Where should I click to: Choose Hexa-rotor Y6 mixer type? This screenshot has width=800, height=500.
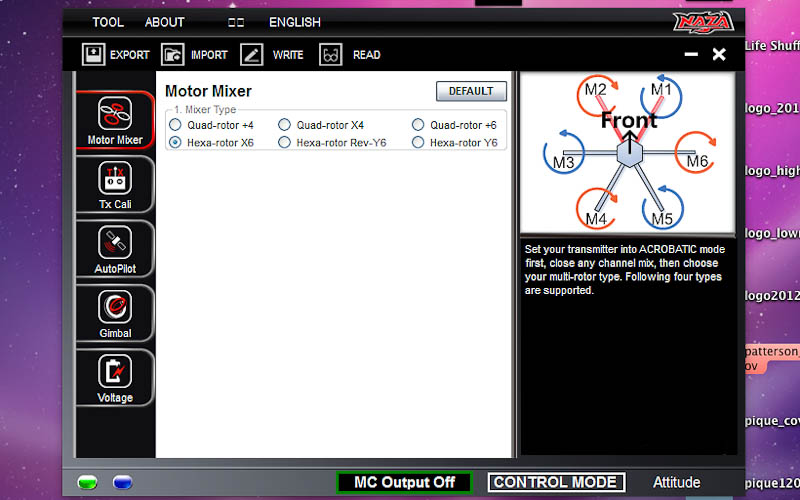[418, 143]
